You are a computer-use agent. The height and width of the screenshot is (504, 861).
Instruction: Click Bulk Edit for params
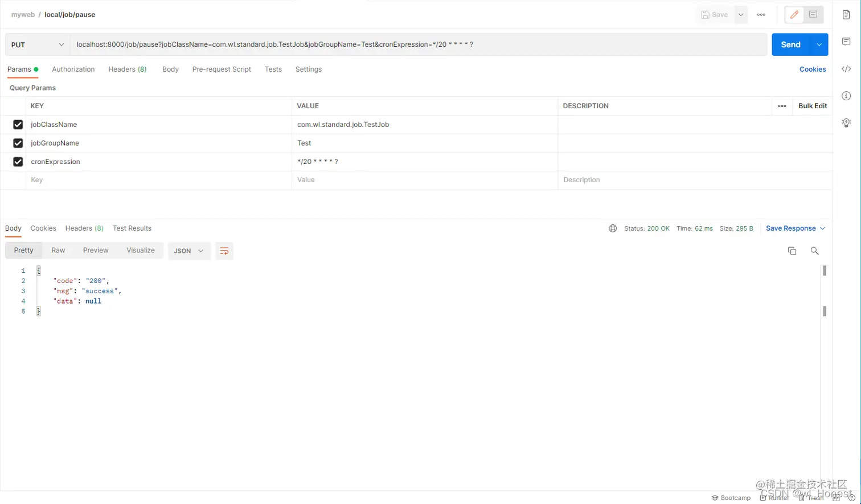[813, 106]
